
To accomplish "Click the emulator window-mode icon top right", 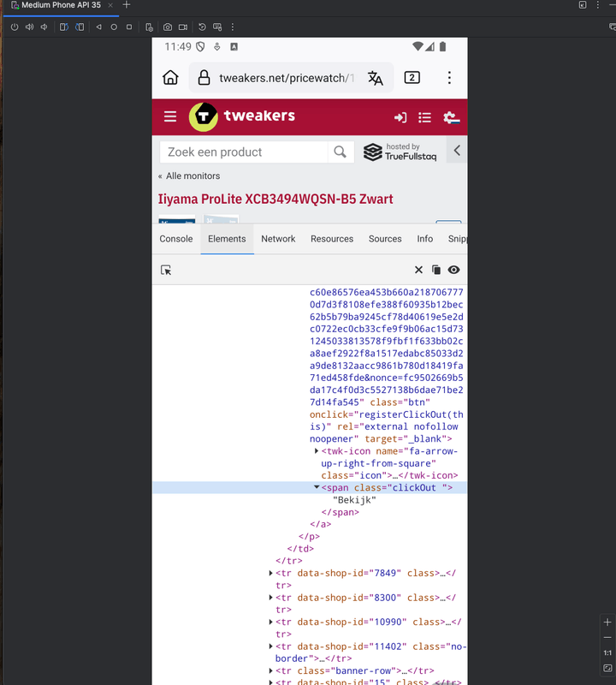I will tap(583, 5).
